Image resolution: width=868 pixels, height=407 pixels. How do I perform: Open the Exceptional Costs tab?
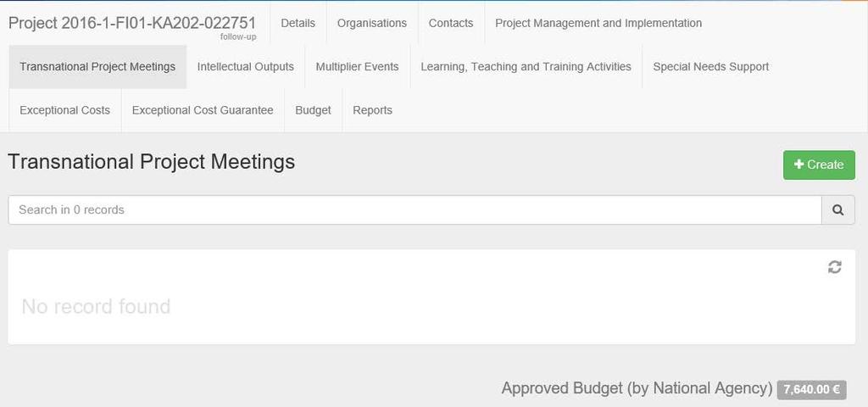[64, 110]
